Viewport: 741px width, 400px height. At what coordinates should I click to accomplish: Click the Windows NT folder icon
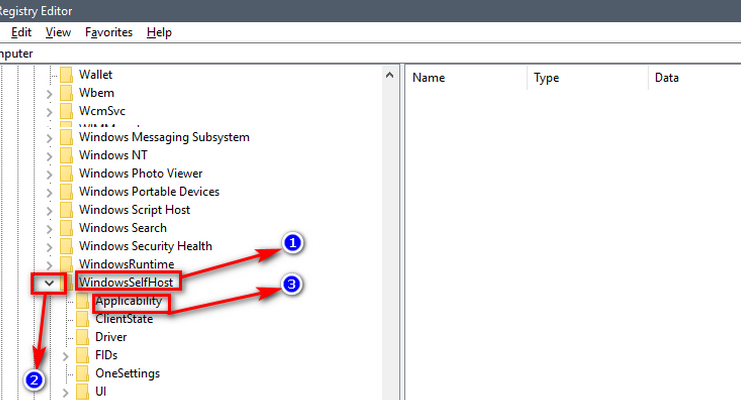pyautogui.click(x=67, y=155)
